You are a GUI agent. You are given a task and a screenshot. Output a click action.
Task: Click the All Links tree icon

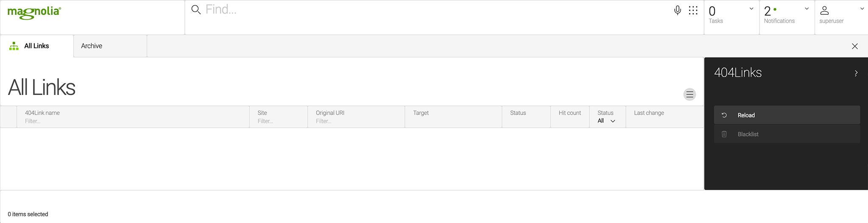[x=14, y=46]
